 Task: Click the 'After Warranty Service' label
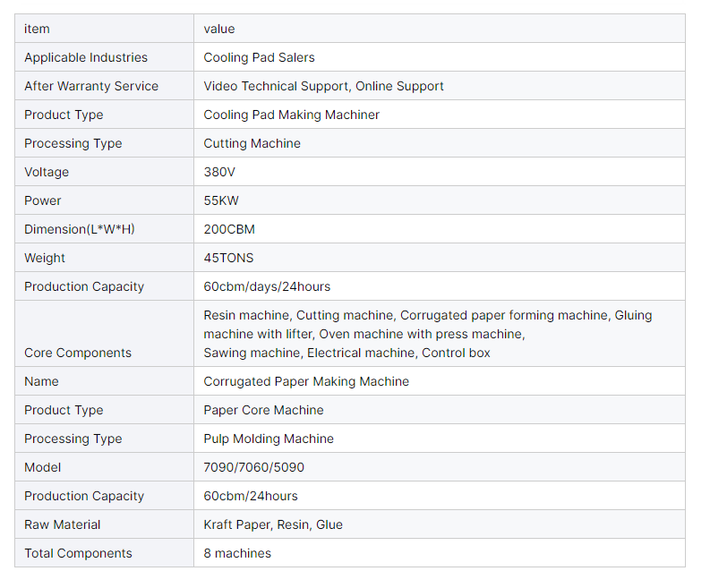(91, 86)
